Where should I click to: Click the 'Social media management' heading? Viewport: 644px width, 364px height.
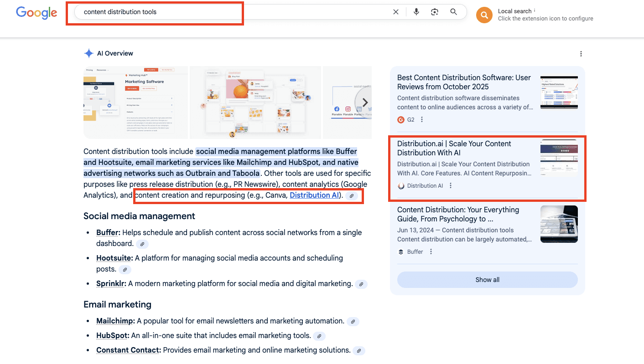coord(139,216)
